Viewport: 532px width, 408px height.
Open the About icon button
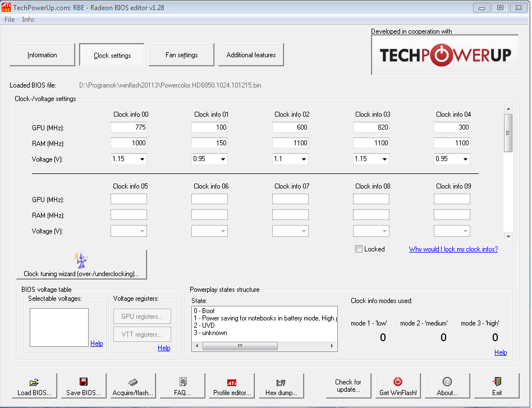[x=447, y=386]
